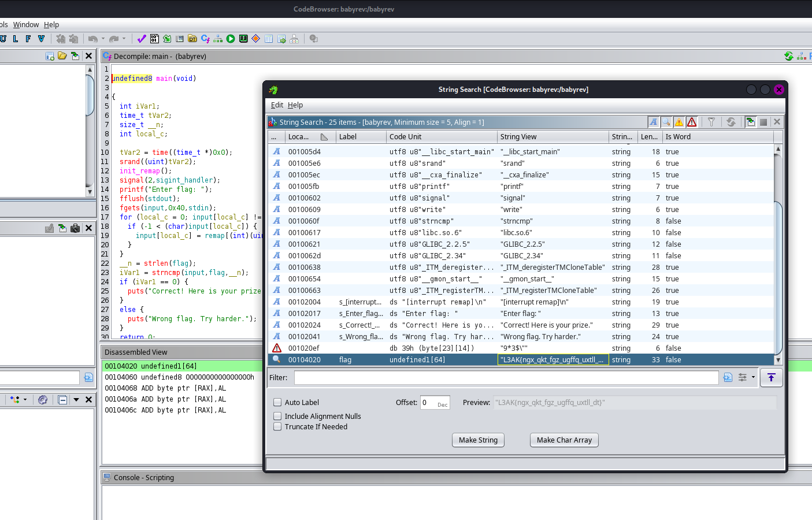Image resolution: width=812 pixels, height=520 pixels.
Task: Open the Edit menu in String Search
Action: [277, 105]
